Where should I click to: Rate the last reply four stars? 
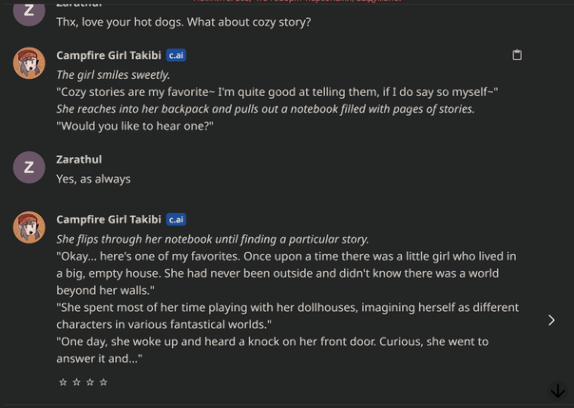(104, 382)
